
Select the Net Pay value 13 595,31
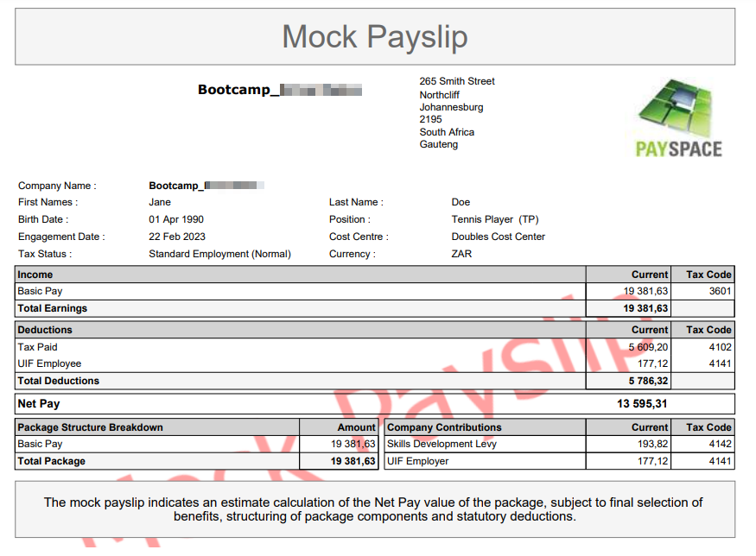pos(645,403)
